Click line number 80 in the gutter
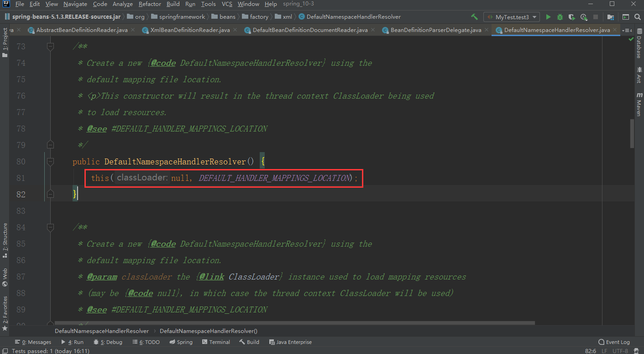This screenshot has width=644, height=354. [21, 162]
